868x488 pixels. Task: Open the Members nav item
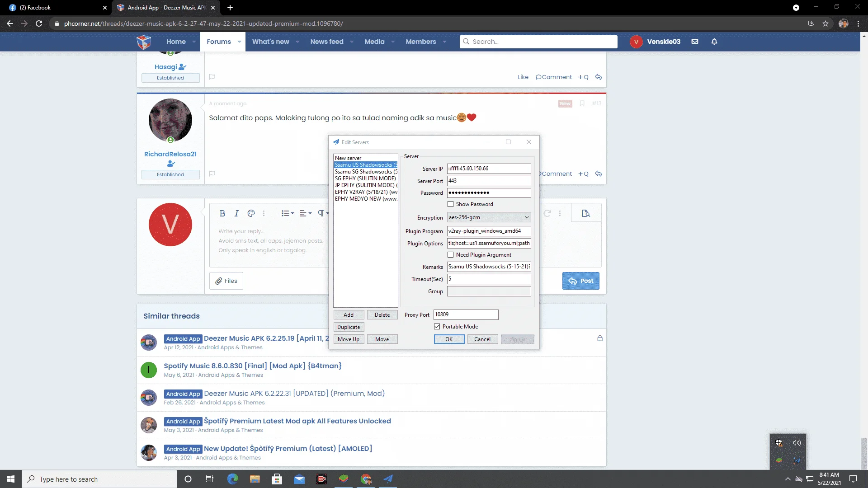[421, 42]
